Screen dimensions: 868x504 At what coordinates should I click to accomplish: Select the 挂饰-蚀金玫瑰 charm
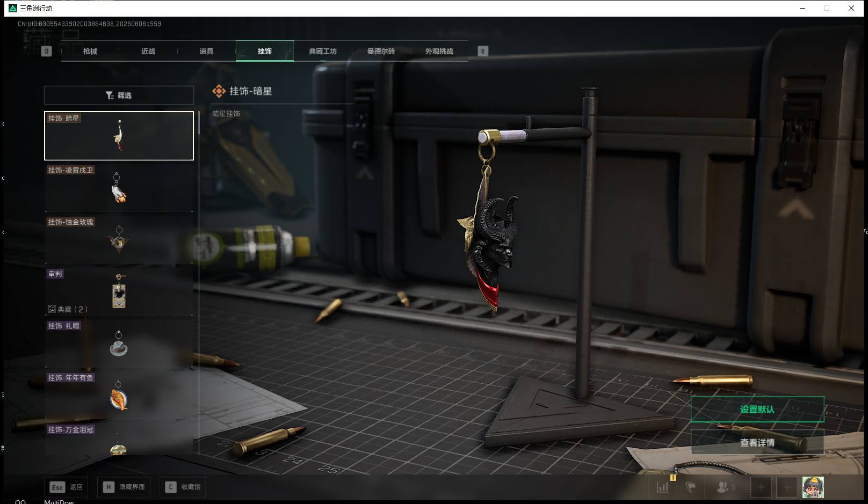[119, 239]
